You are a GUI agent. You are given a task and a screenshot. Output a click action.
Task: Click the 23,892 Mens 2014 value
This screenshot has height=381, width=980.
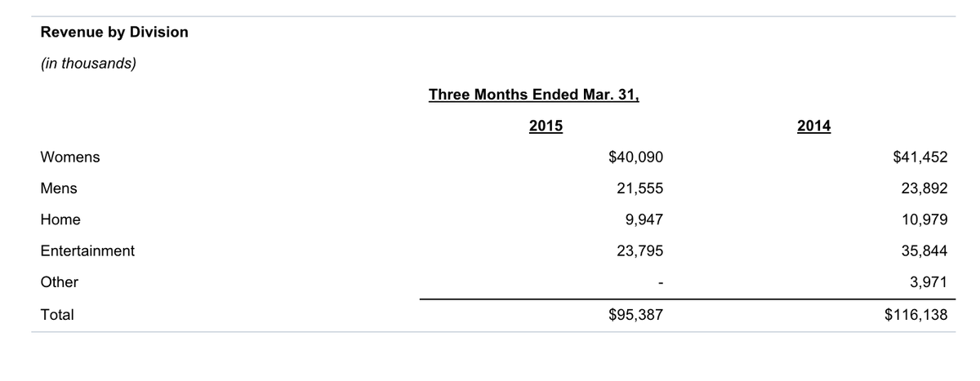coord(924,188)
